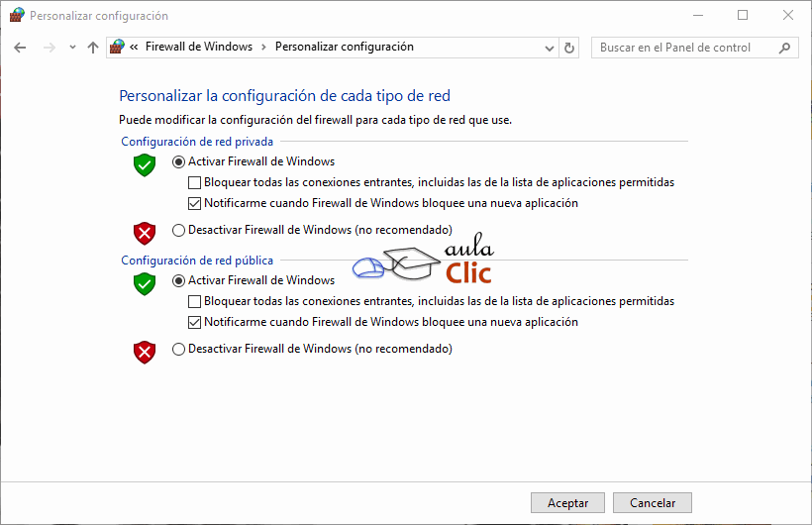Click red shield icon under public network
This screenshot has width=812, height=525.
pyautogui.click(x=145, y=352)
